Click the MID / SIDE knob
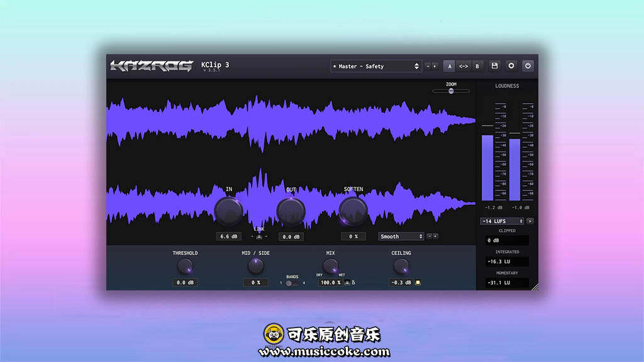The height and width of the screenshot is (362, 644). point(255,266)
